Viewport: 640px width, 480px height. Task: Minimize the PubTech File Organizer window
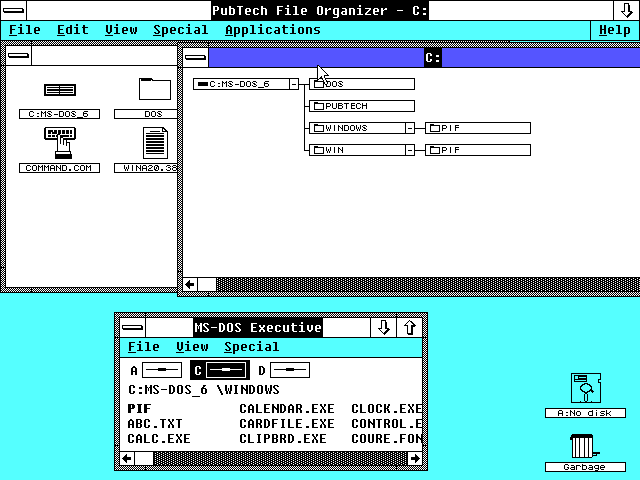click(x=626, y=10)
